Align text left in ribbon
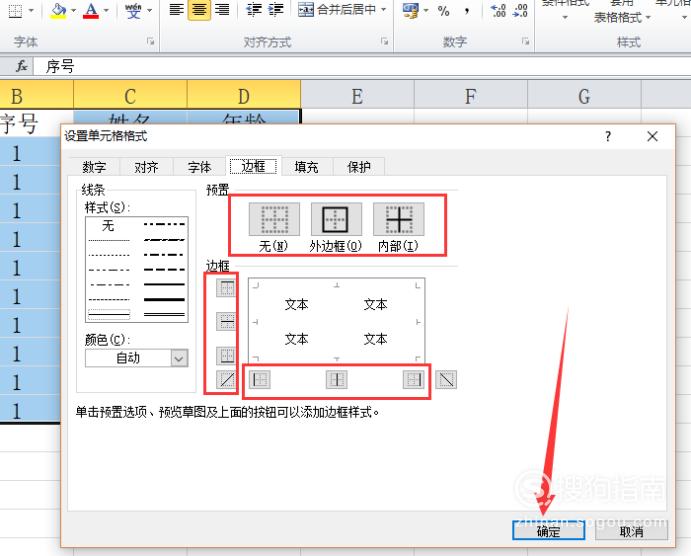This screenshot has width=691, height=556. pos(176,10)
